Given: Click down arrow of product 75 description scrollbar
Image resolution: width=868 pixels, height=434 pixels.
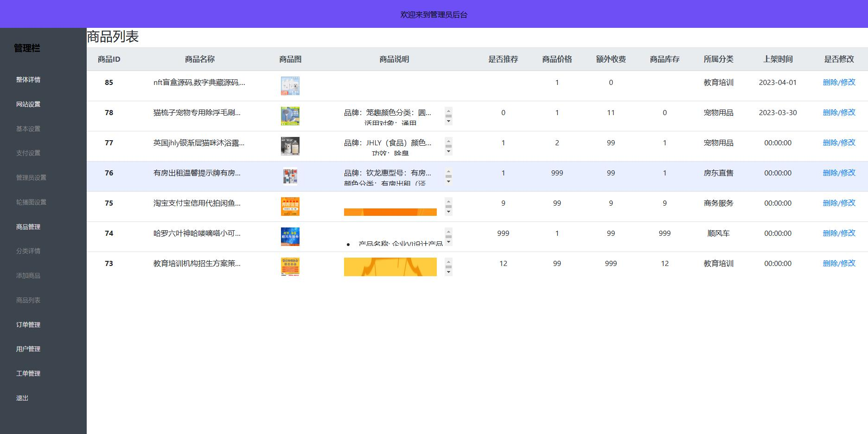Looking at the screenshot, I should pos(448,212).
